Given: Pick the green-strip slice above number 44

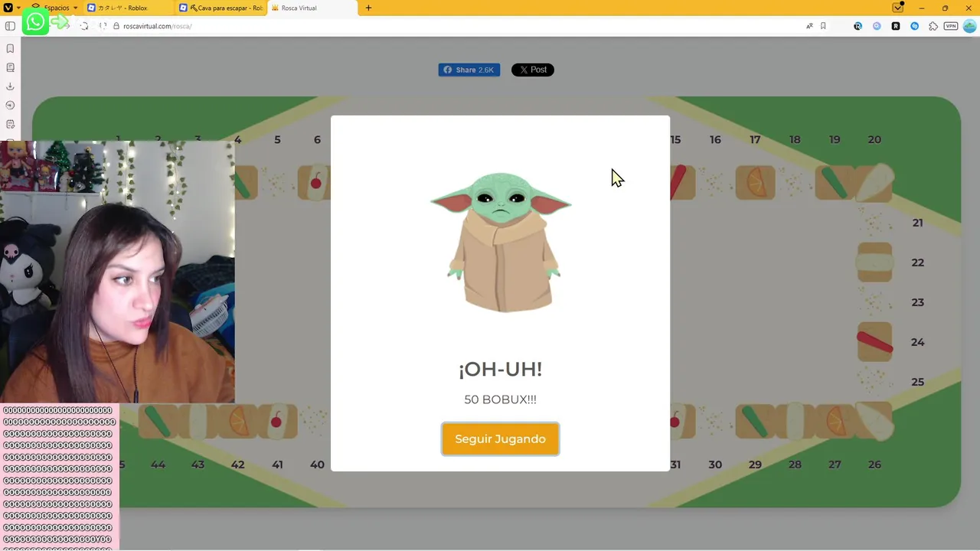Looking at the screenshot, I should (158, 422).
